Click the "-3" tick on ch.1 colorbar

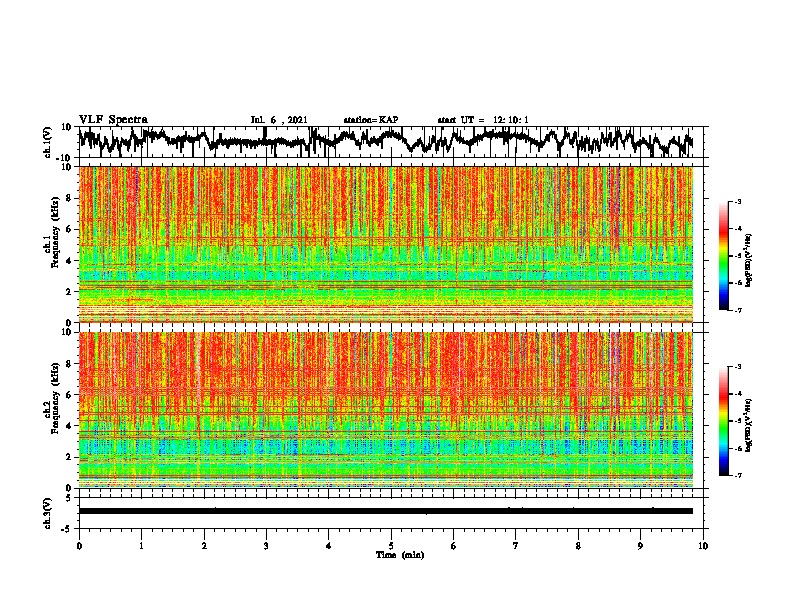pos(737,202)
